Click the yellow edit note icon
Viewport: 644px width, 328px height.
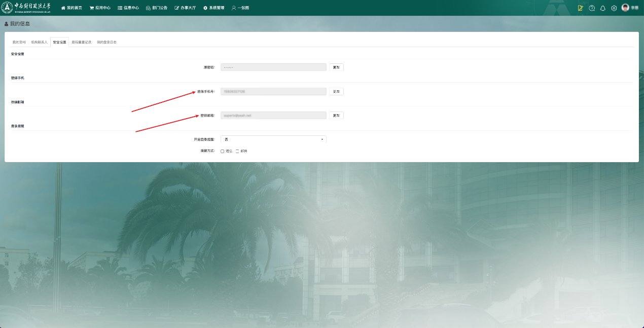581,8
